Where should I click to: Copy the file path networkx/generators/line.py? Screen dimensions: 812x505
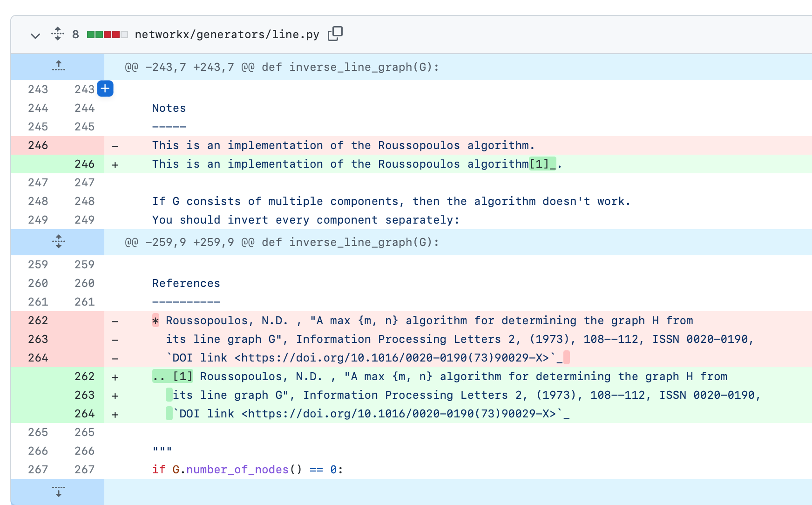click(335, 34)
